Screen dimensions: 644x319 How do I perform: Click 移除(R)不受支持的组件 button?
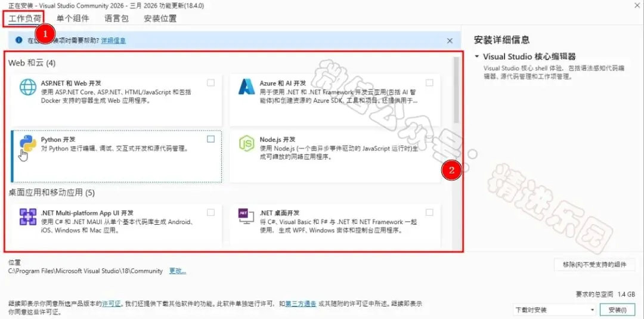click(595, 264)
